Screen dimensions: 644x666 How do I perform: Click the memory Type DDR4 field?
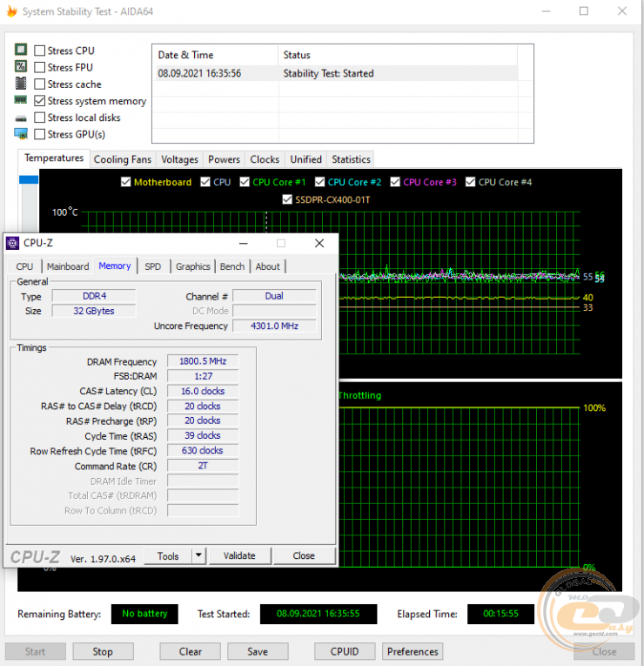coord(94,296)
